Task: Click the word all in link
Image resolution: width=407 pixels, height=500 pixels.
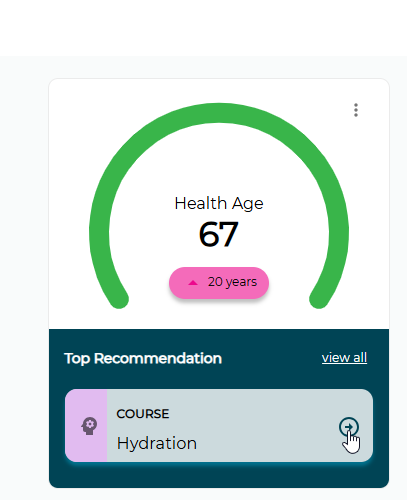Action: pyautogui.click(x=360, y=358)
